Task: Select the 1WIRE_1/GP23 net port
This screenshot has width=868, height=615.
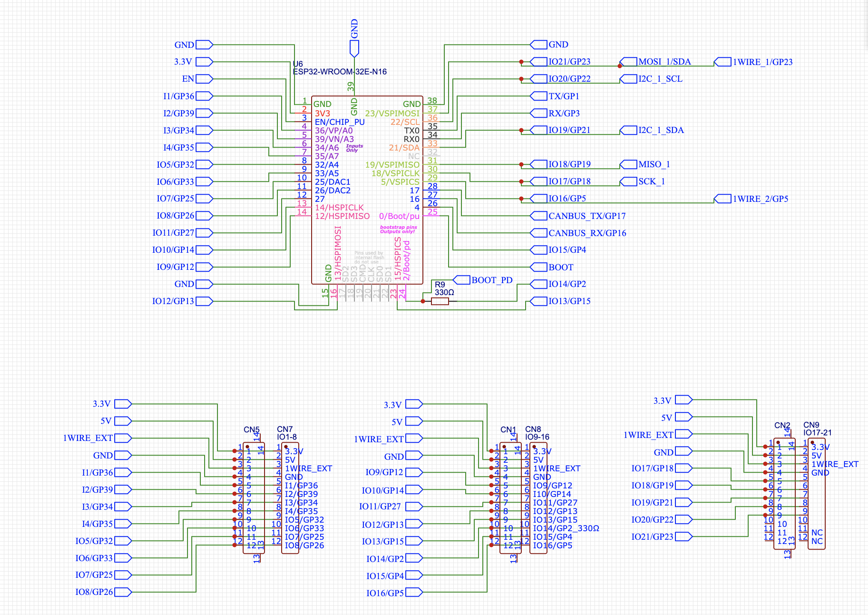Action: click(753, 62)
